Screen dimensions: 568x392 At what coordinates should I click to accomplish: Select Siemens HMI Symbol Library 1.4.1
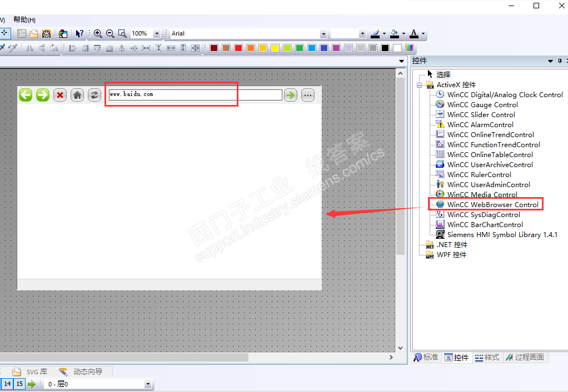point(502,234)
